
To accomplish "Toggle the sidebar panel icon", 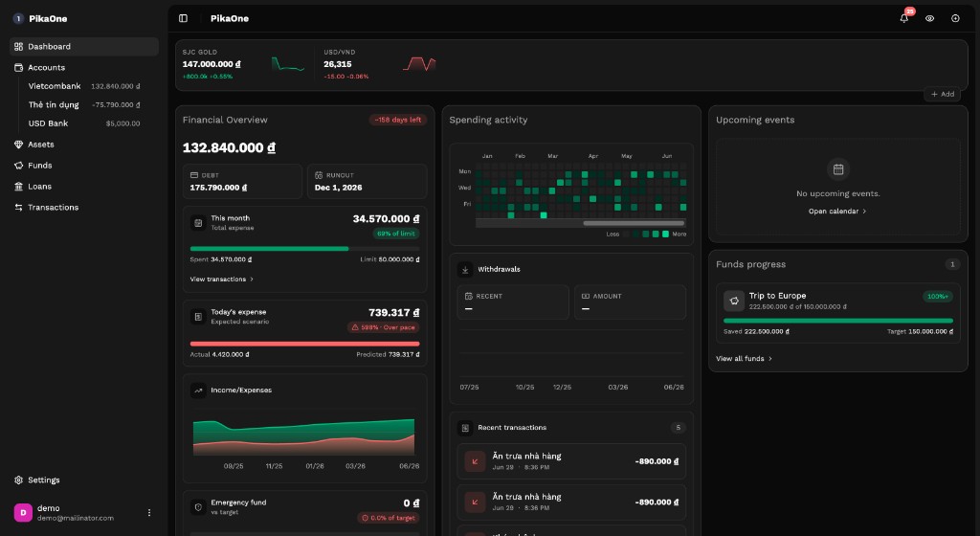I will coord(183,19).
